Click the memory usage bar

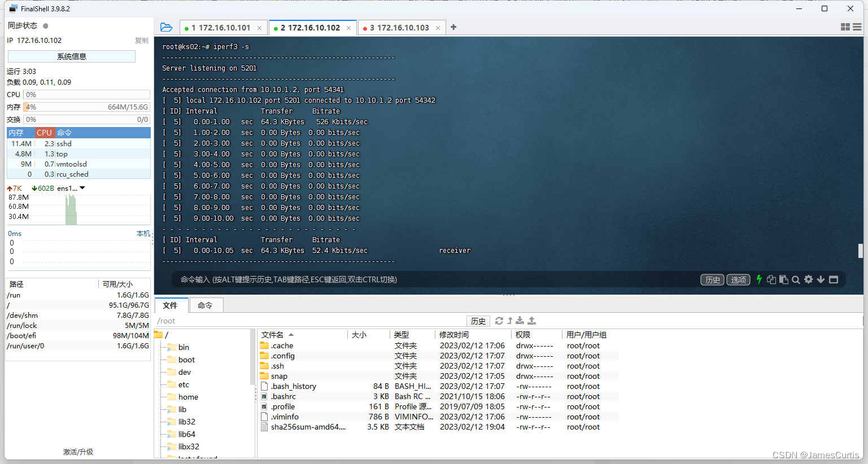pos(87,107)
